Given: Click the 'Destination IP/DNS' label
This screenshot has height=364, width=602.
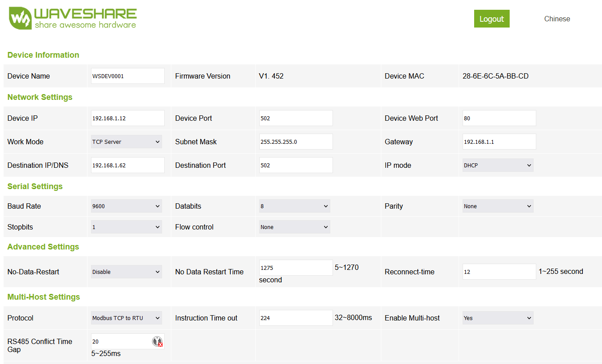Looking at the screenshot, I should (x=38, y=165).
